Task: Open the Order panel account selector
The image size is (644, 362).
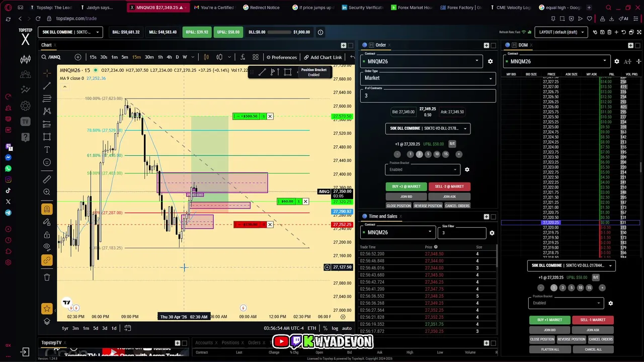Action: (428, 128)
